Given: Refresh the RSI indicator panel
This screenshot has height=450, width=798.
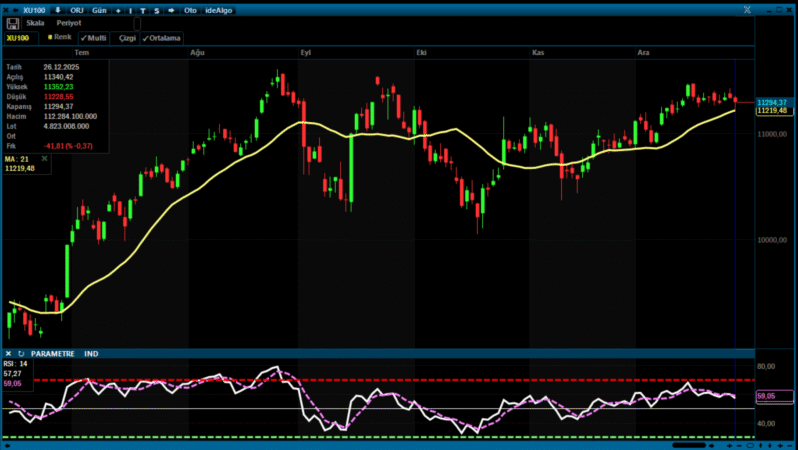Looking at the screenshot, I should [x=21, y=354].
